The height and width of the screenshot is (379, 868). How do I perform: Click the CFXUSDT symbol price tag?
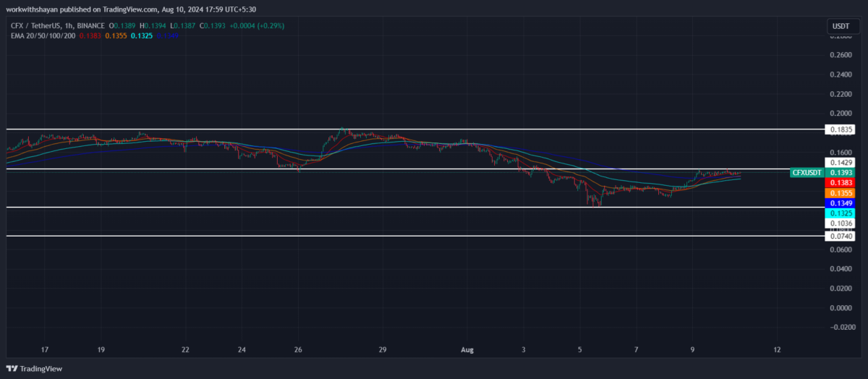click(x=807, y=173)
